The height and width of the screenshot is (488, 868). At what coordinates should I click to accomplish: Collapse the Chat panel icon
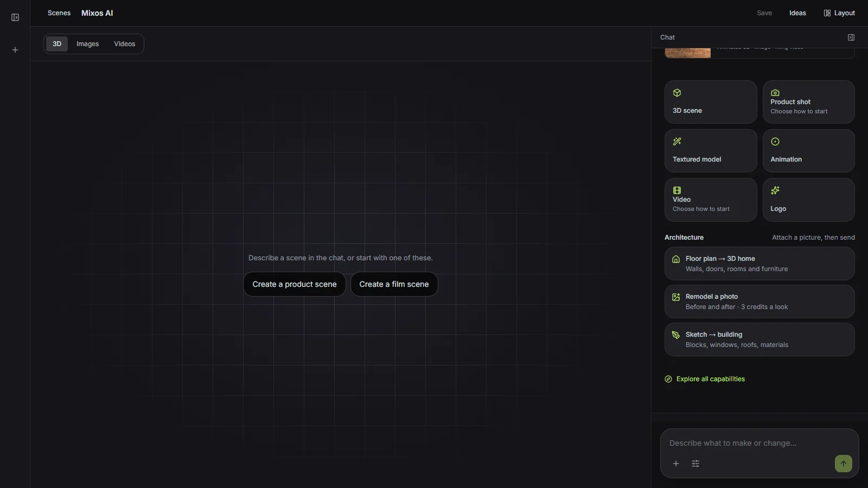coord(851,37)
